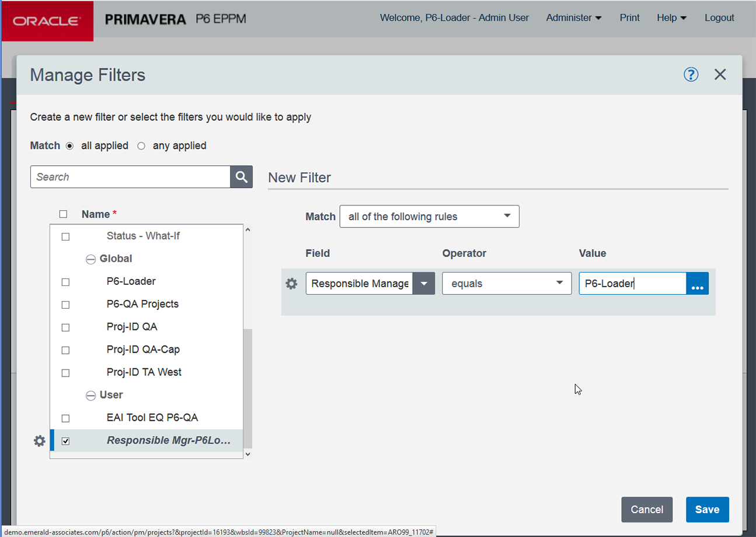Cancel the filter changes
Viewport: 756px width, 537px height.
click(x=647, y=509)
